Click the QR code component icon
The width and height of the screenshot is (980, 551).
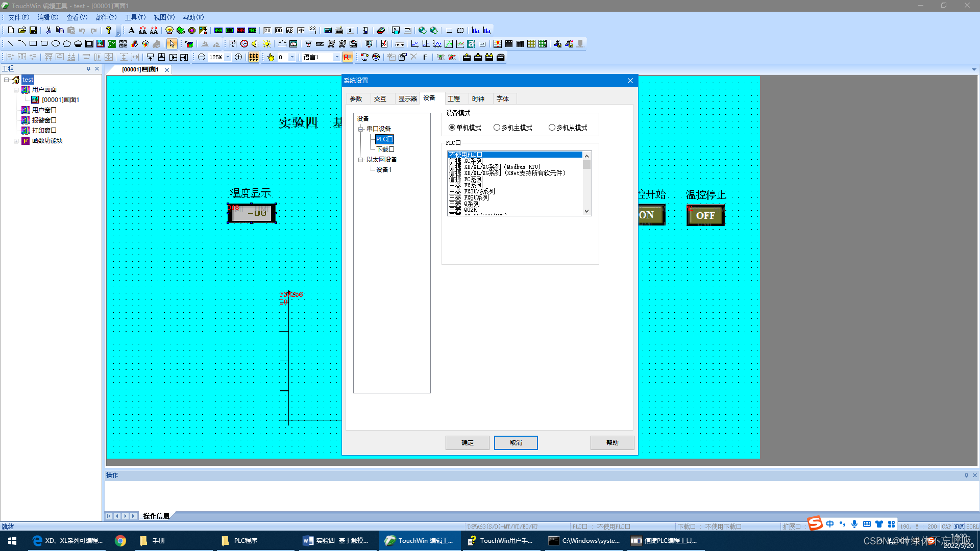tap(123, 44)
